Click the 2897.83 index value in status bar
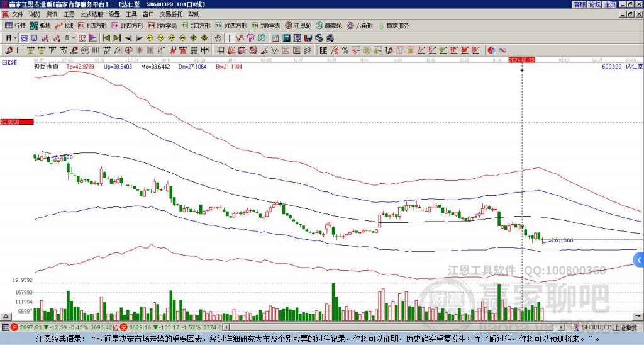Screen dimensions: 644x345 pos(31,327)
